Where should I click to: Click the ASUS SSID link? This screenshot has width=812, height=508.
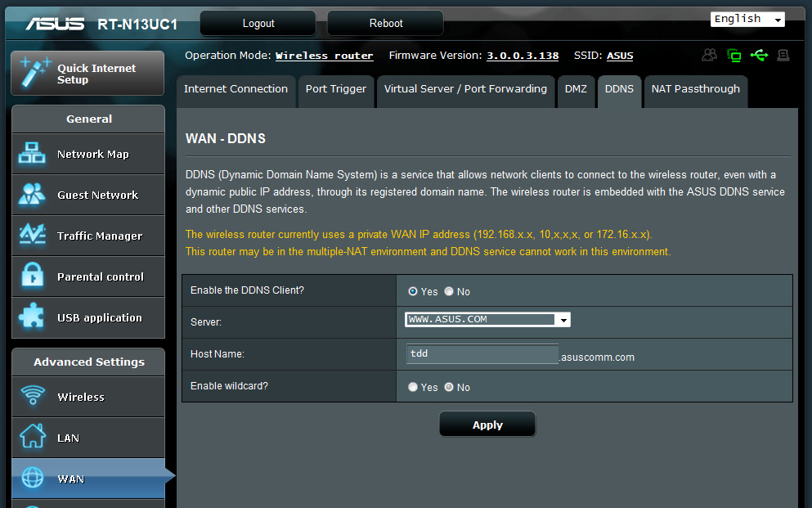click(620, 56)
